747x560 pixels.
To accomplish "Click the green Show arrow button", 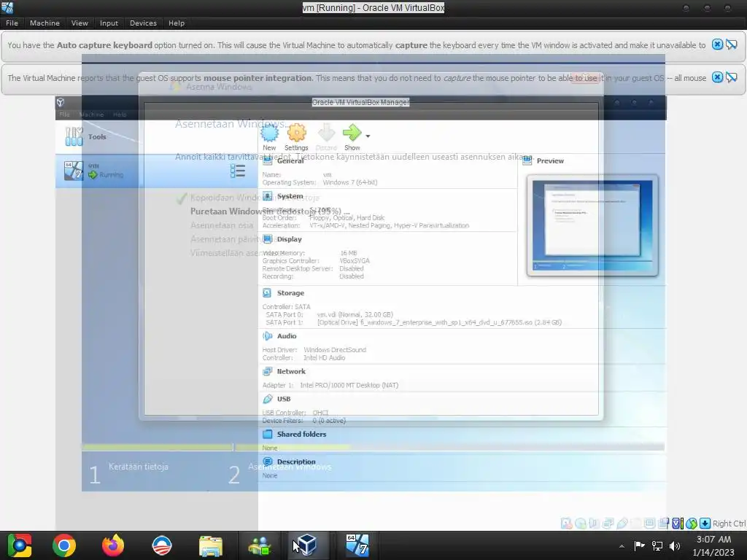I will (352, 138).
